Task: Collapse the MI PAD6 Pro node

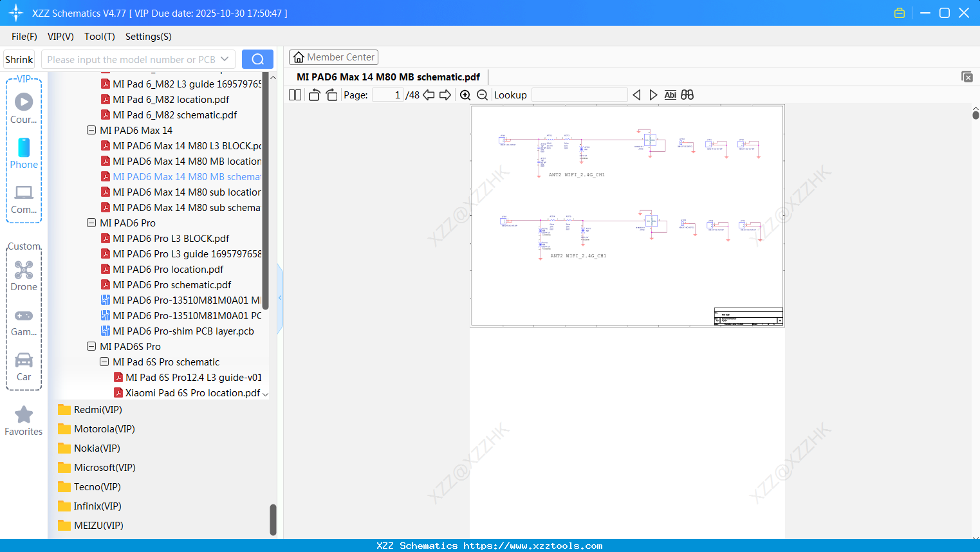Action: click(91, 223)
